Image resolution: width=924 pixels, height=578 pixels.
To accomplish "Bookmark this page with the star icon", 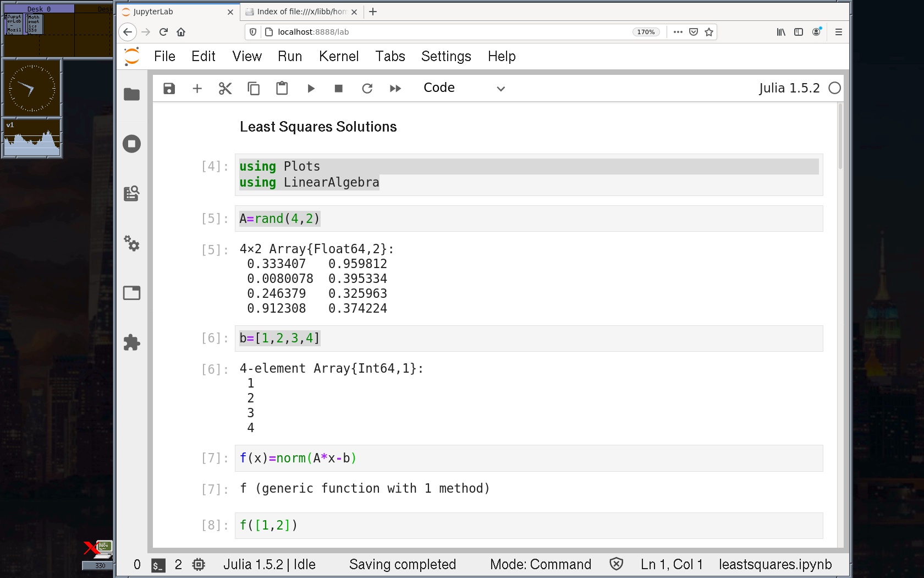I will pos(709,32).
